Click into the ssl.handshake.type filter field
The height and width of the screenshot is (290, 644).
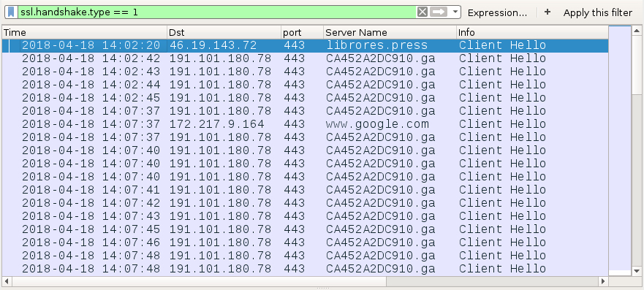tap(216, 12)
